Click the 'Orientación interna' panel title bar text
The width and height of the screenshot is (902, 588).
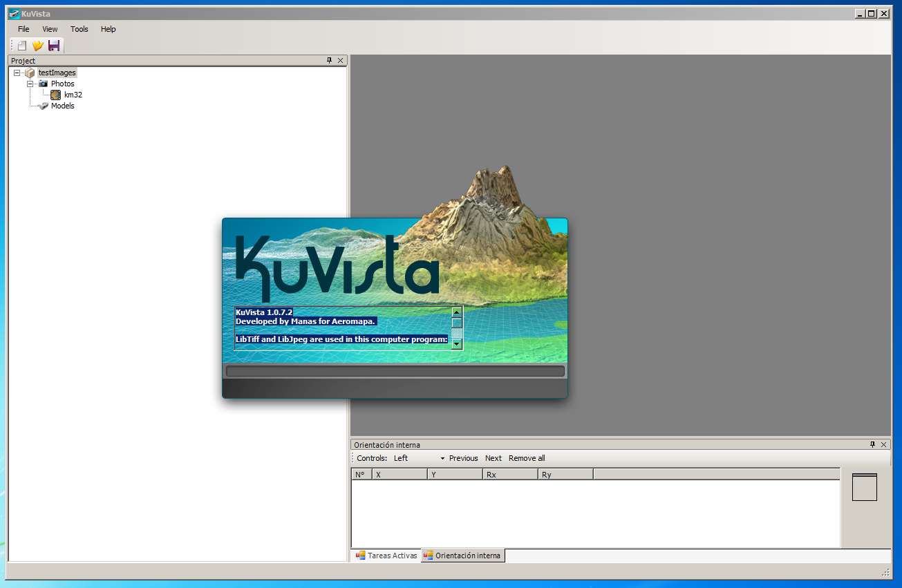click(387, 445)
